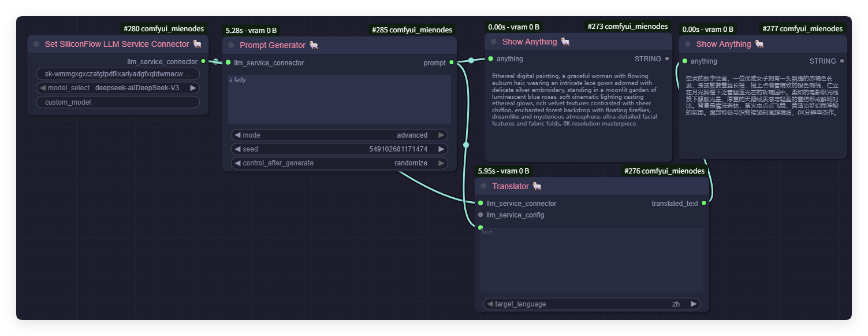Image resolution: width=868 pixels, height=336 pixels.
Task: Click the 0.00s badge above Show Anything #273
Action: tap(514, 27)
